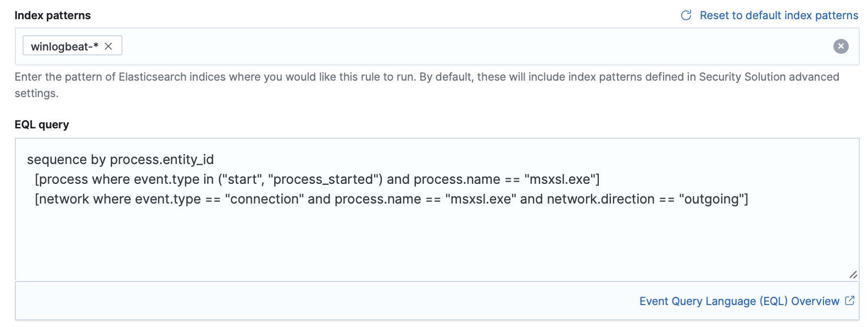Click the EQL query editor text area
This screenshot has height=327, width=868.
pyautogui.click(x=385, y=236)
